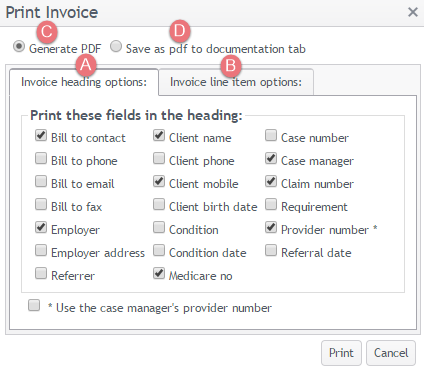
Task: Untick the Medicare no checkbox
Action: (x=159, y=273)
